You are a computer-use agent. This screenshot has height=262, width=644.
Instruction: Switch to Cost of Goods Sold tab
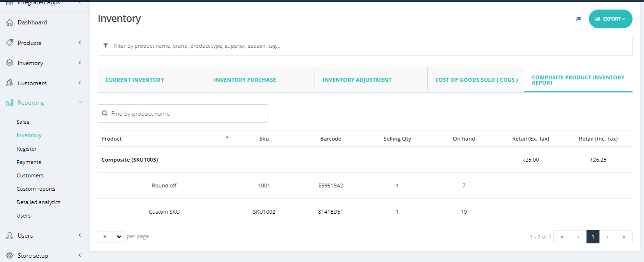tap(476, 80)
